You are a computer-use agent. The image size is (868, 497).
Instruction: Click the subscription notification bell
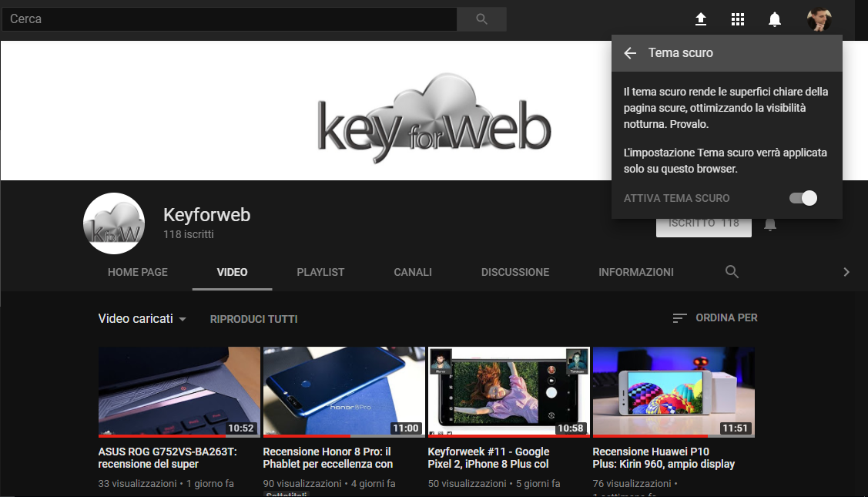coord(769,225)
